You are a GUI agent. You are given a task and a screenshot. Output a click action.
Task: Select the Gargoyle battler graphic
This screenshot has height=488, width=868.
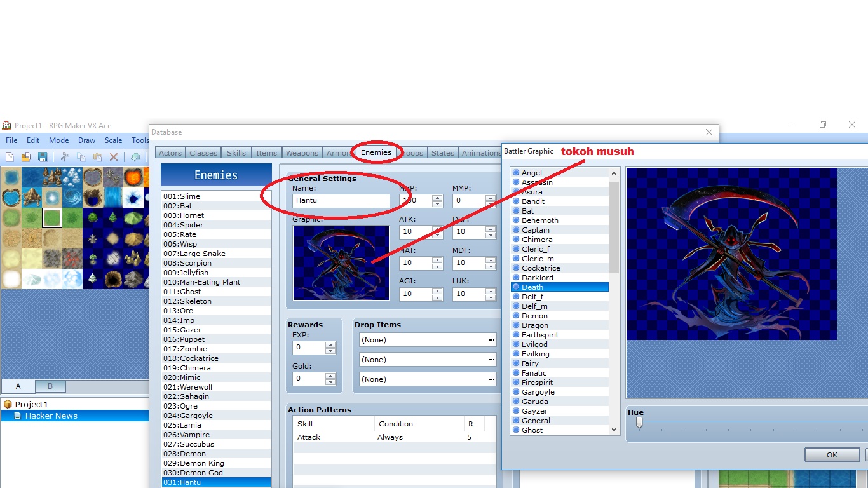(x=560, y=392)
